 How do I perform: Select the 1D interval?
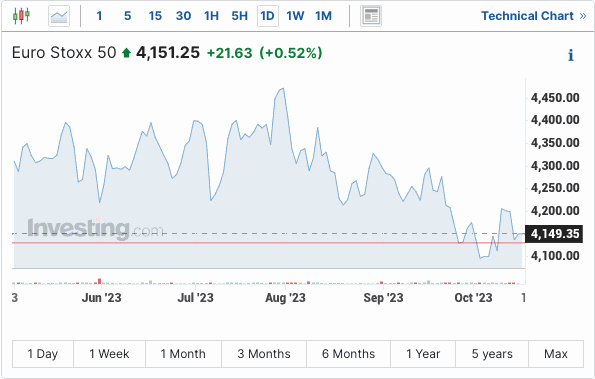pyautogui.click(x=268, y=16)
